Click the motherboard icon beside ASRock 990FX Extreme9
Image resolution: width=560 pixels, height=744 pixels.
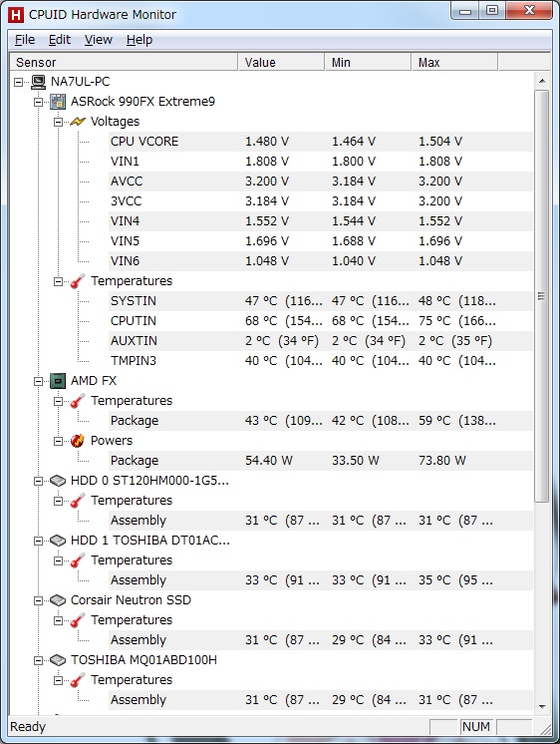(x=58, y=102)
